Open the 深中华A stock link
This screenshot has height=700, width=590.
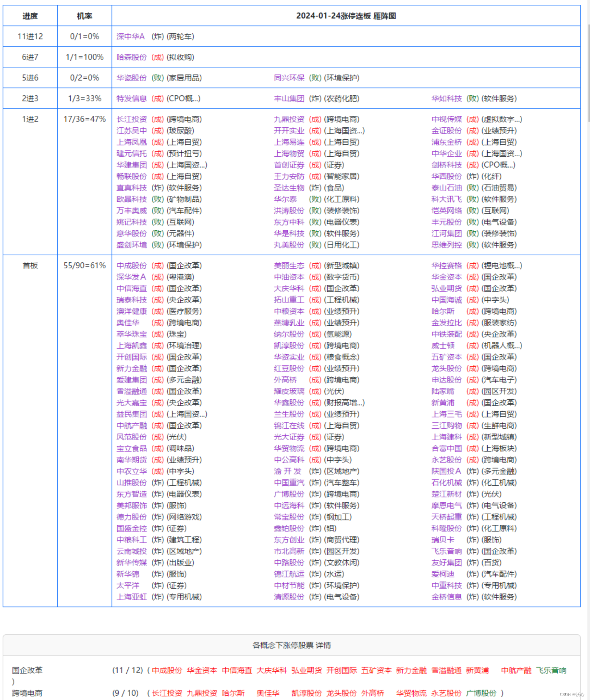130,37
